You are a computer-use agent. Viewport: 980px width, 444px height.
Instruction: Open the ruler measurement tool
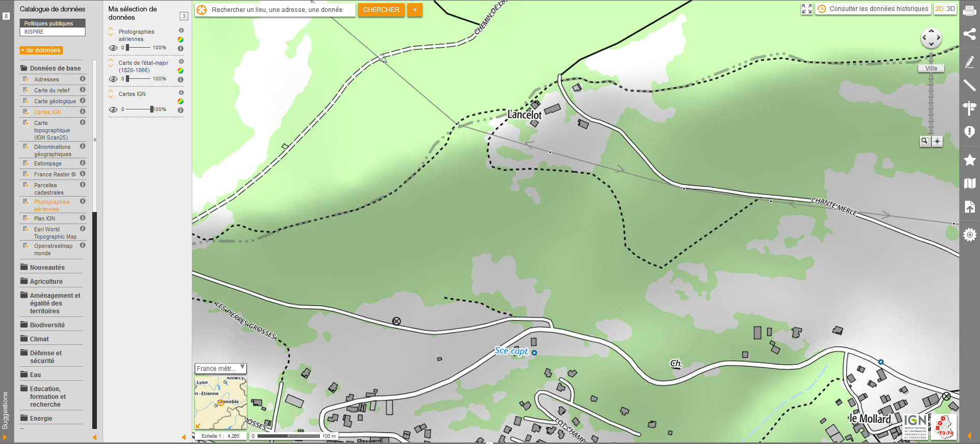(969, 85)
